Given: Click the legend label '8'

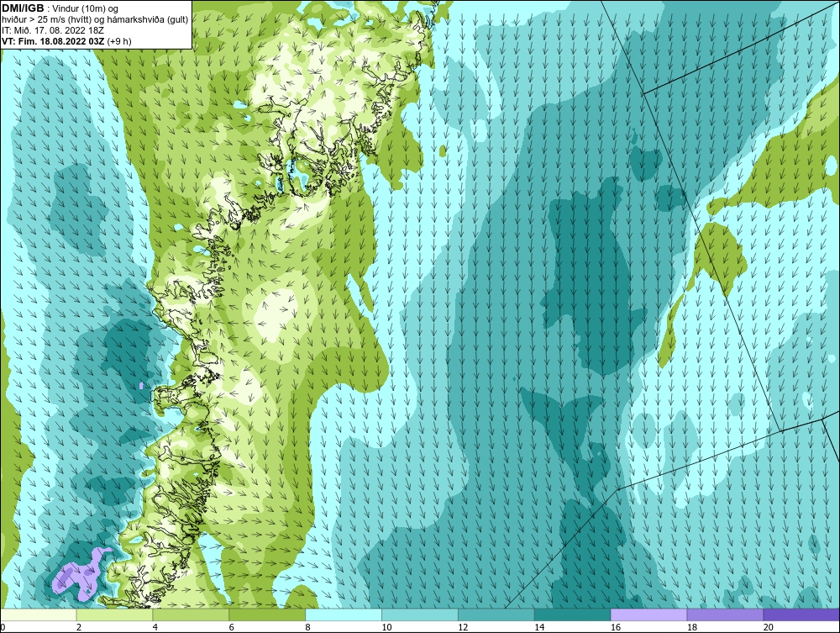Looking at the screenshot, I should click(308, 627).
